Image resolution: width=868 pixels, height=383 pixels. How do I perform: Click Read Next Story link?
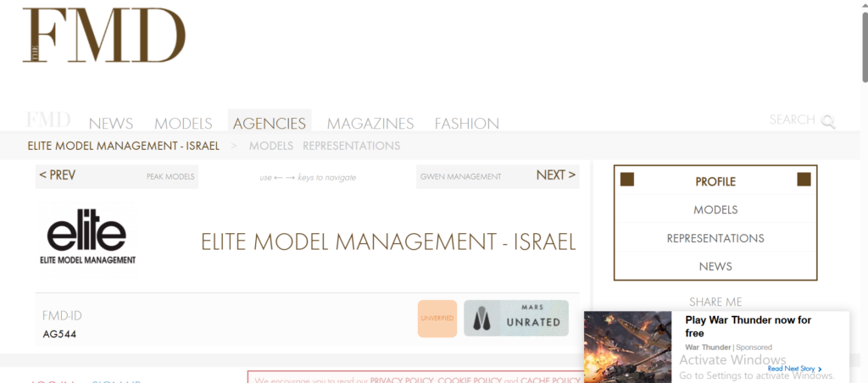[794, 369]
